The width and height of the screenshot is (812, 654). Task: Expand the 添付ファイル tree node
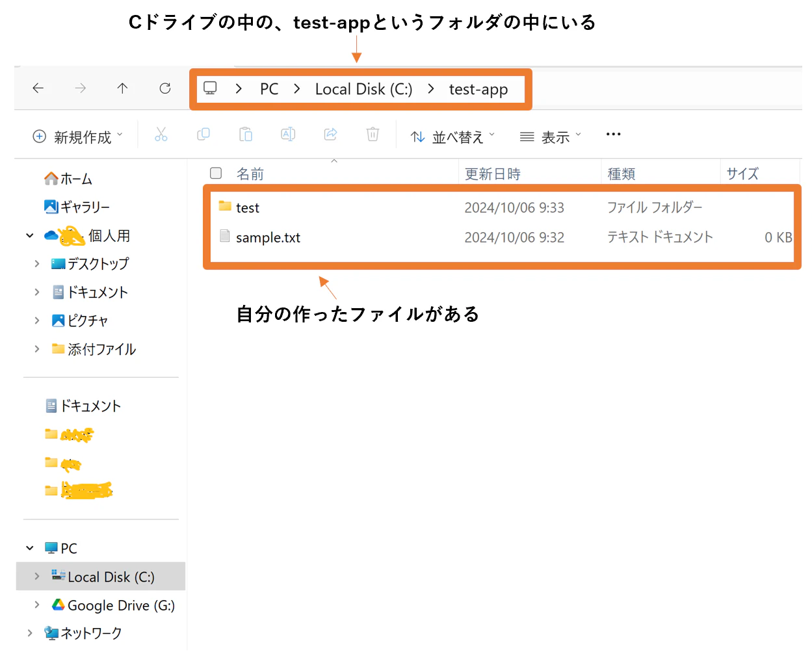coord(37,349)
